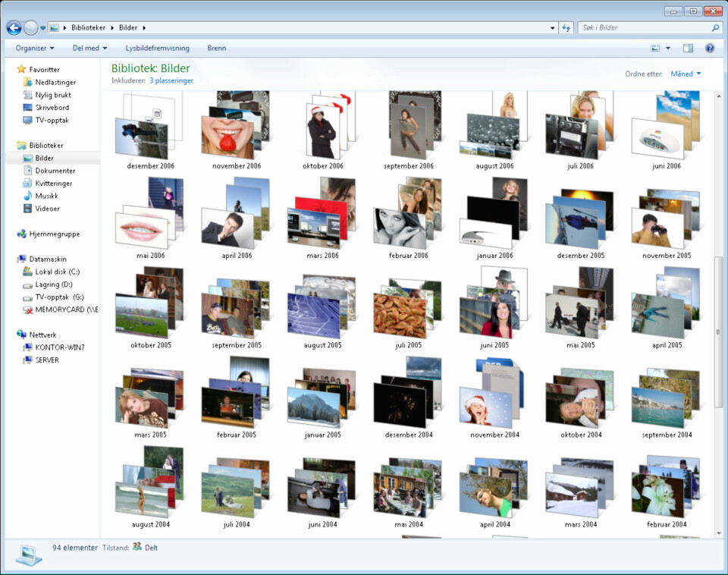The image size is (728, 575).
Task: Expand the view options dropdown arrow
Action: point(668,48)
